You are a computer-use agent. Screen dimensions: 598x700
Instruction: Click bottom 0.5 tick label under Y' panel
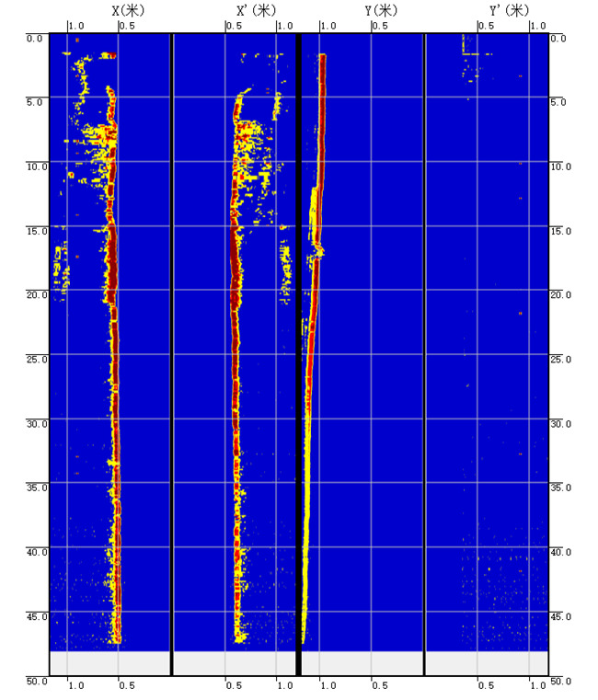pos(487,685)
